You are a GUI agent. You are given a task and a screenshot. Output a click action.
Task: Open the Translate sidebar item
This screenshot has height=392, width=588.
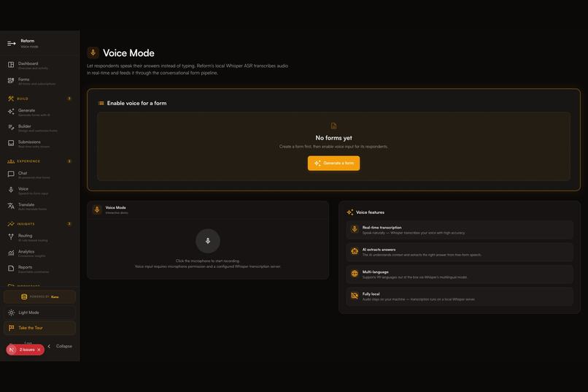pyautogui.click(x=39, y=206)
